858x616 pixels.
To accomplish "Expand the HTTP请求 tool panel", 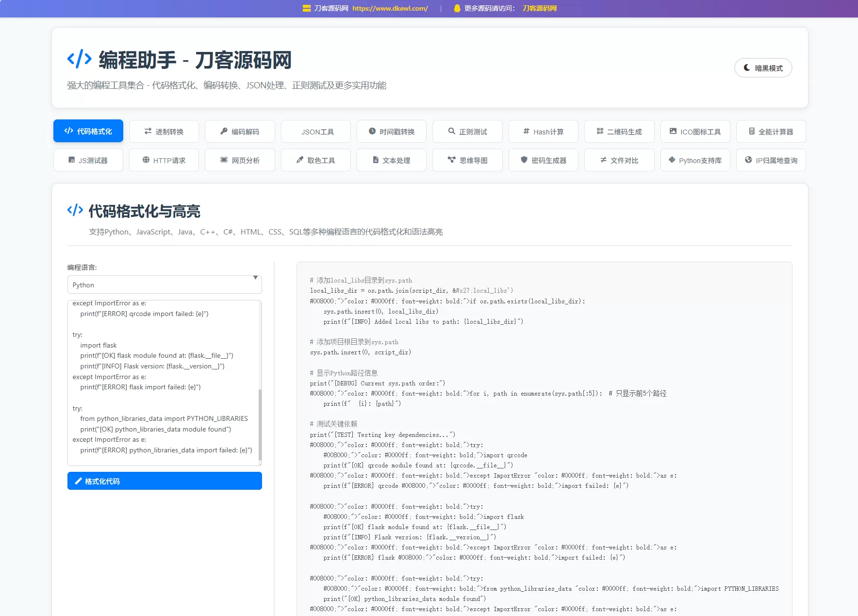I will pyautogui.click(x=164, y=160).
